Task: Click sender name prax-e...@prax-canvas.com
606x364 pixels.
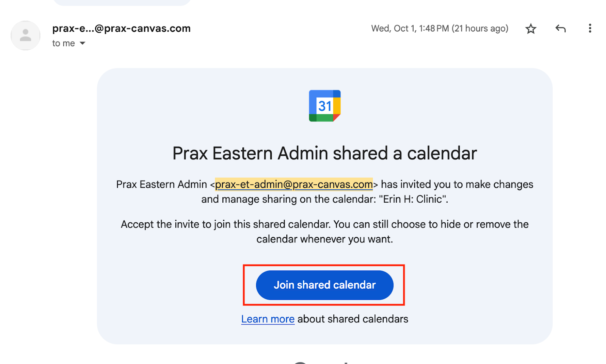Action: (121, 28)
